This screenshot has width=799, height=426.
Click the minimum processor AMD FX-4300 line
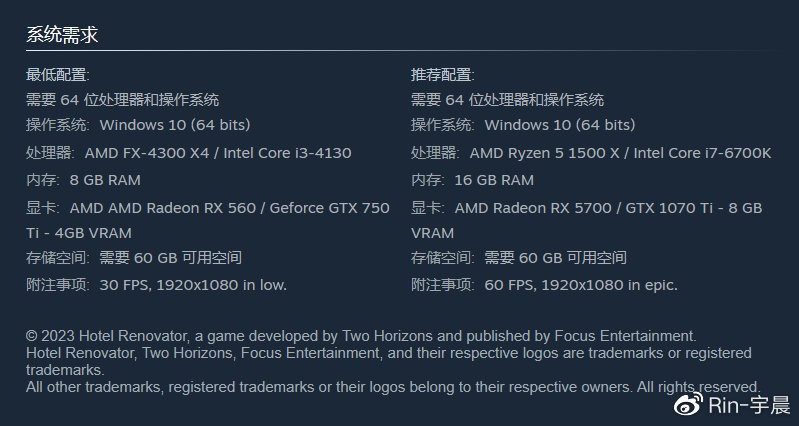click(189, 153)
